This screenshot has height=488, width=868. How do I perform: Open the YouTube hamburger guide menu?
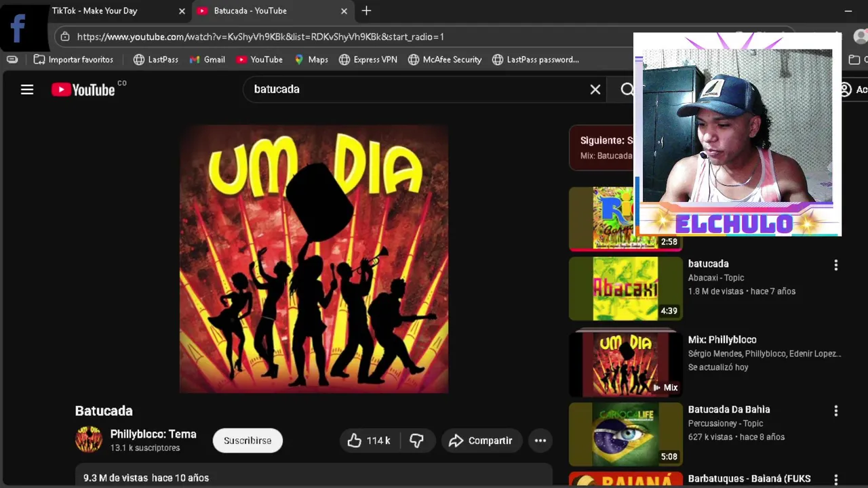(x=27, y=89)
